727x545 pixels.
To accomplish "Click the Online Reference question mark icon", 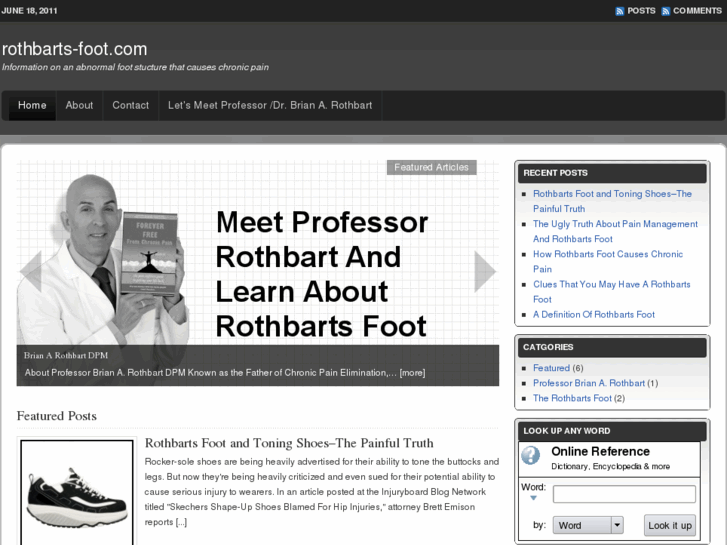I will [x=530, y=455].
